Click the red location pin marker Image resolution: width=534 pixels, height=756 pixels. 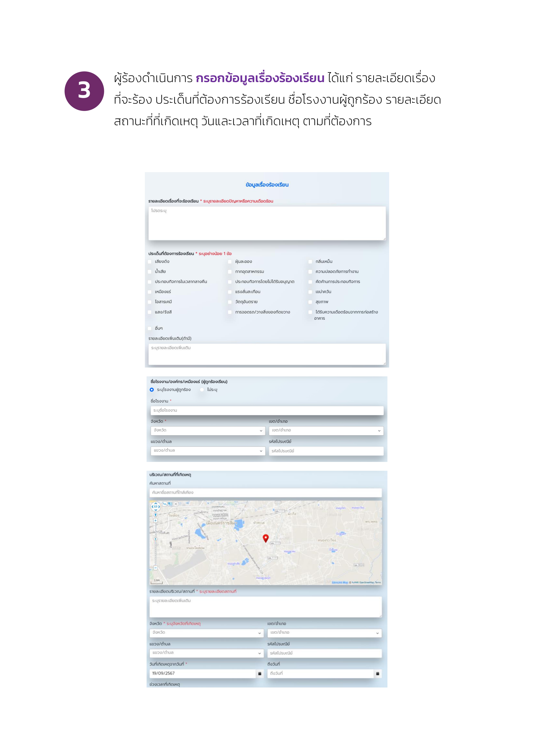tap(266, 538)
